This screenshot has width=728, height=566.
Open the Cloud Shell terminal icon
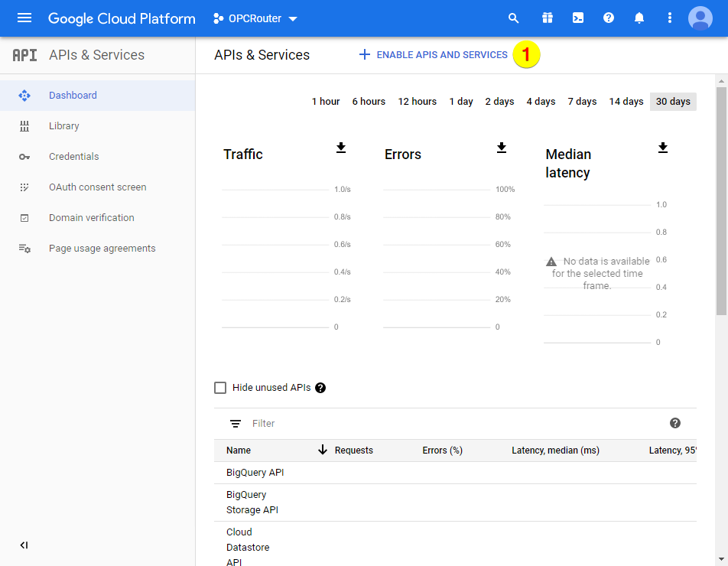[577, 17]
